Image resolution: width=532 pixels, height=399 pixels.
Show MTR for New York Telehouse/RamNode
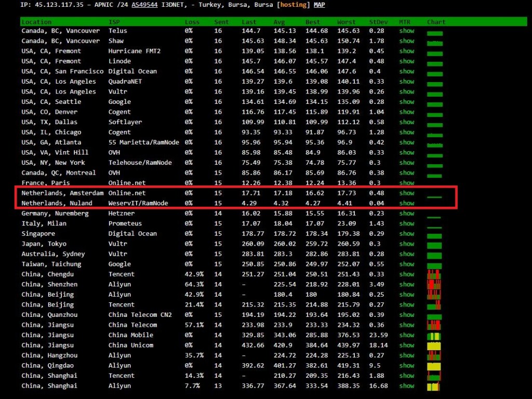406,163
